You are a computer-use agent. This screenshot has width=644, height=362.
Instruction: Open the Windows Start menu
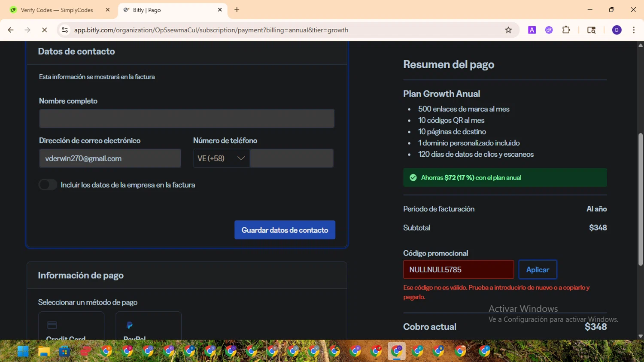[23, 351]
